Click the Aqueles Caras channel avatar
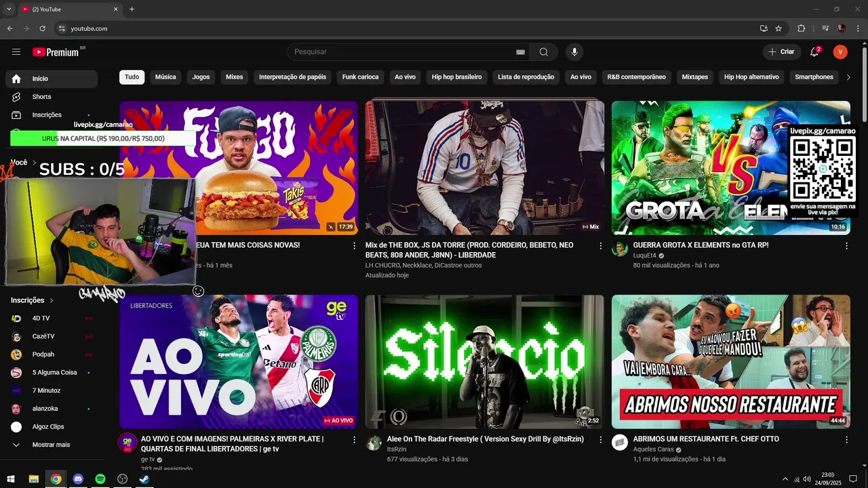Image resolution: width=868 pixels, height=488 pixels. click(620, 443)
